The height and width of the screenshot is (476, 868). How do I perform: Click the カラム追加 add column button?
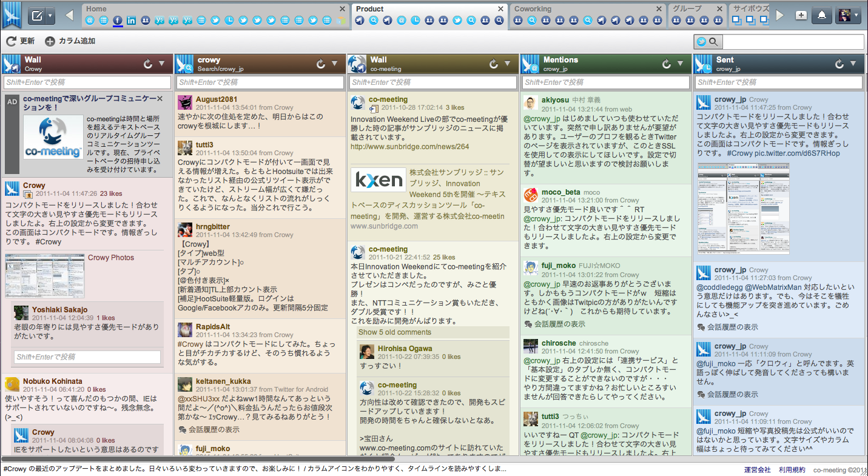point(70,41)
